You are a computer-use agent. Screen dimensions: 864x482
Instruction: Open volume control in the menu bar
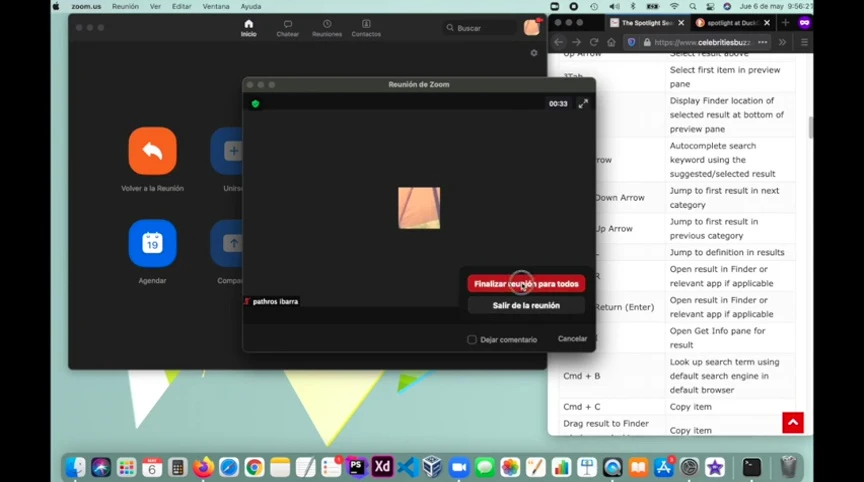614,7
